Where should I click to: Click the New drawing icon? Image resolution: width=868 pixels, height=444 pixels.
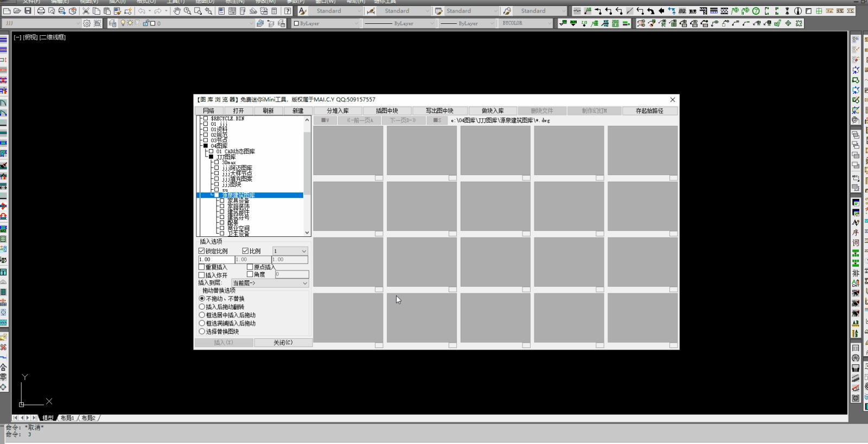[7, 11]
